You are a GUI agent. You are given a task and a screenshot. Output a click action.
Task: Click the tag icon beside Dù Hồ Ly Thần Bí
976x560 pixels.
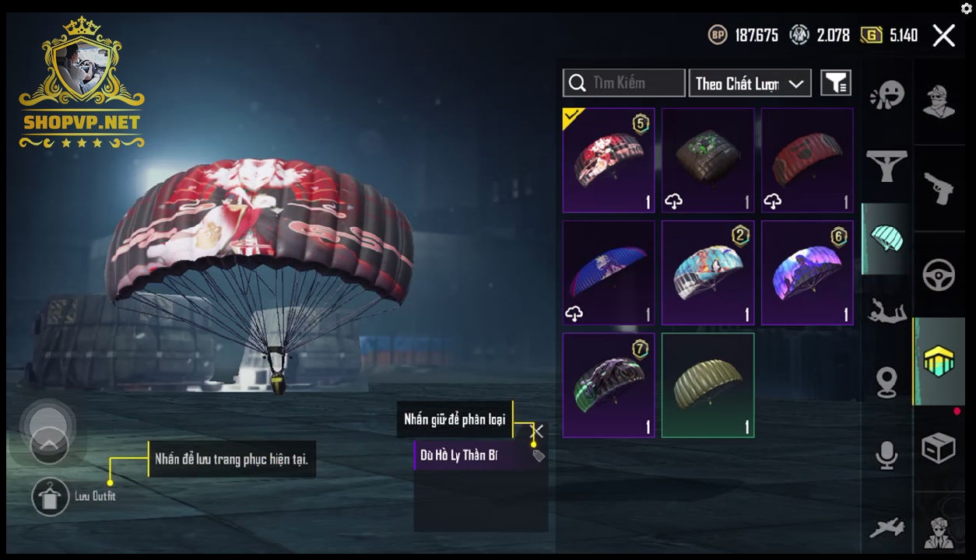(538, 456)
